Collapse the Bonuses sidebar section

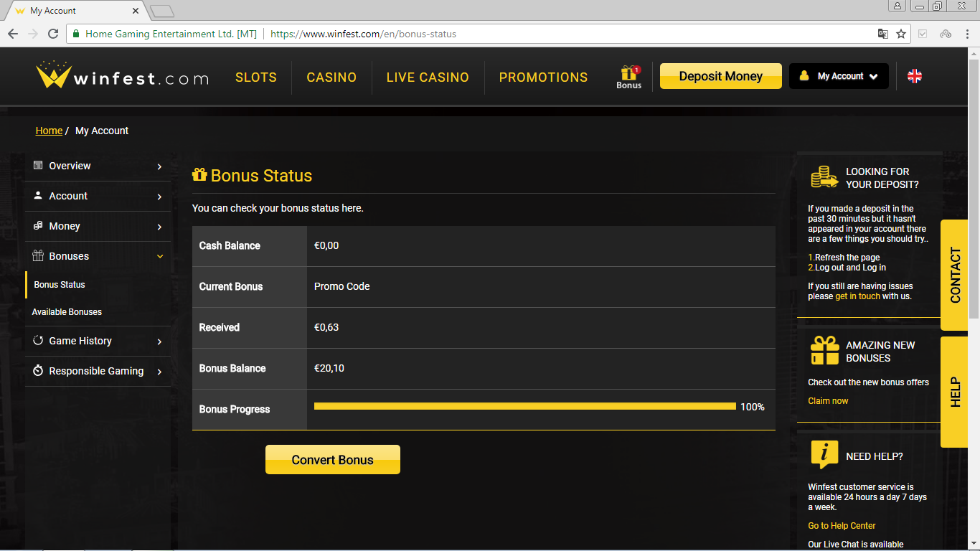click(98, 256)
